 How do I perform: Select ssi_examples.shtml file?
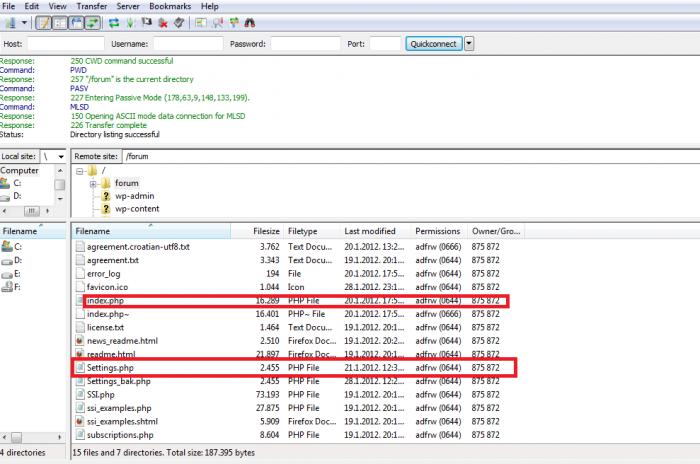(122, 422)
